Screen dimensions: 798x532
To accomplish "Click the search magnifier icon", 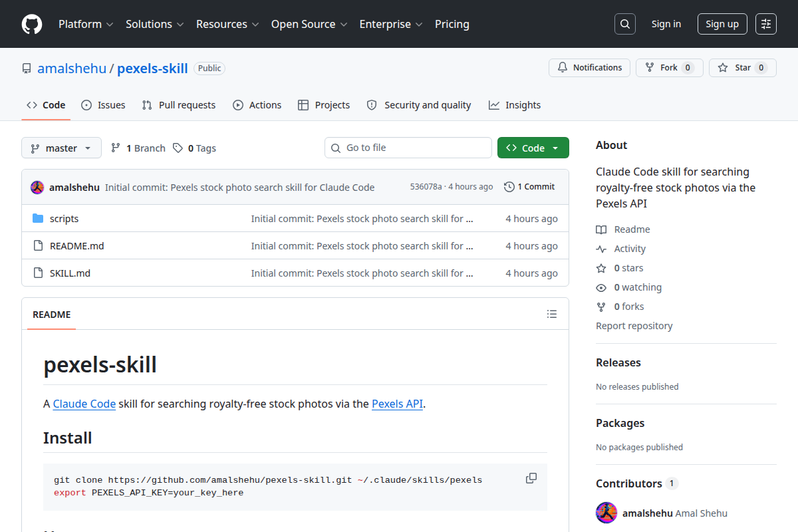I will (625, 24).
